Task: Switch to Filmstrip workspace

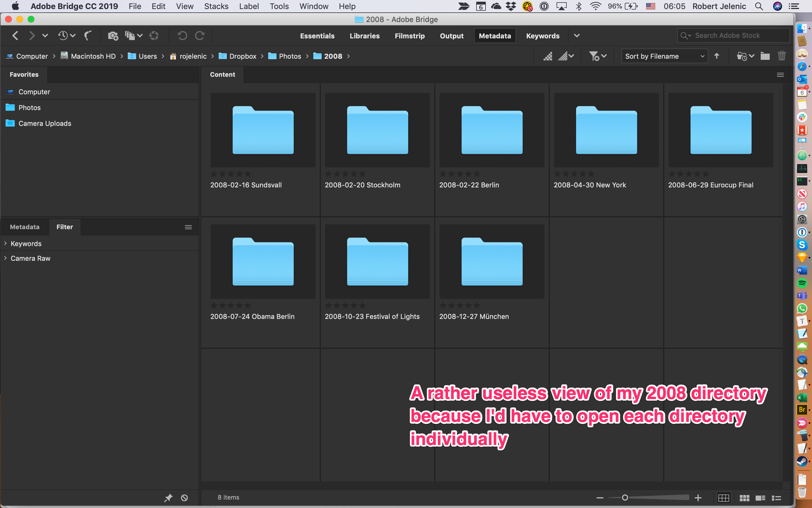Action: (x=409, y=36)
